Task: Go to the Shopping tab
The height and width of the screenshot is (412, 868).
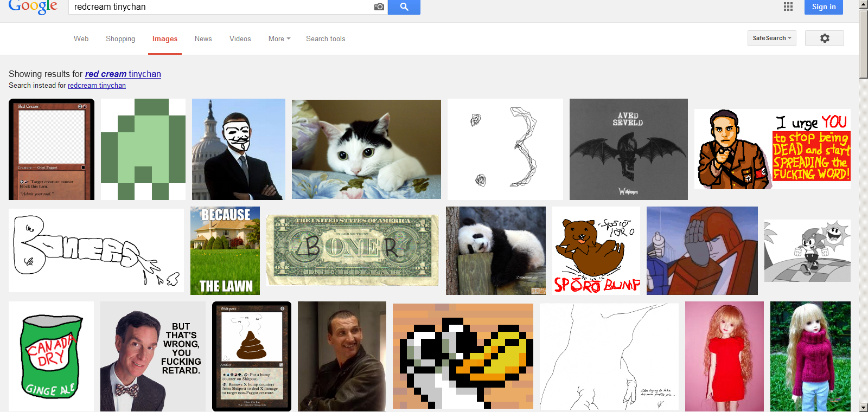Action: [x=120, y=39]
